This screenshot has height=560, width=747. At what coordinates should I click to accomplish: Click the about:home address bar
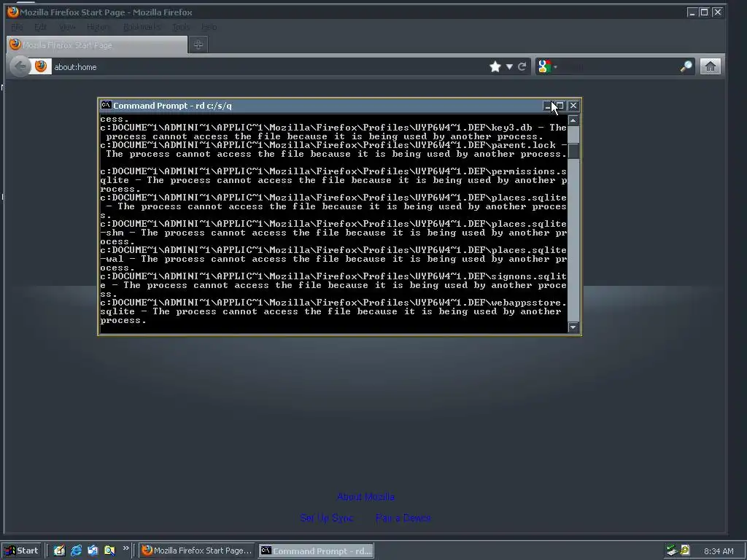point(269,67)
